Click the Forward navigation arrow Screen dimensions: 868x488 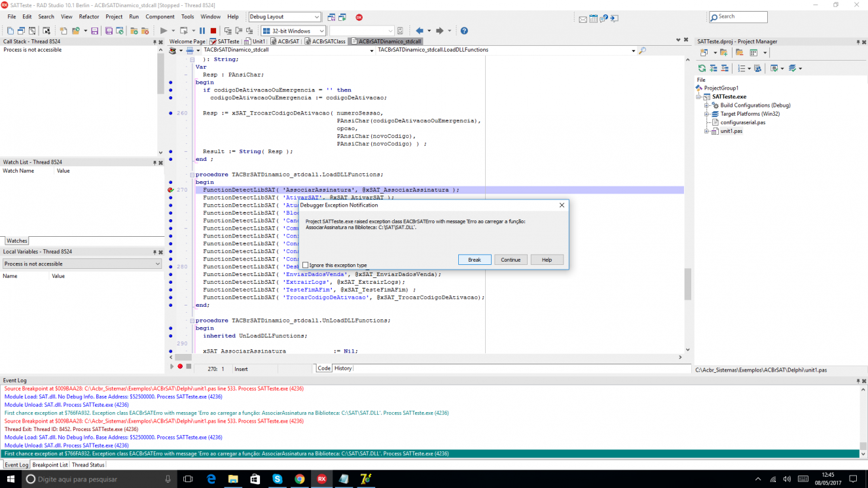tap(439, 31)
